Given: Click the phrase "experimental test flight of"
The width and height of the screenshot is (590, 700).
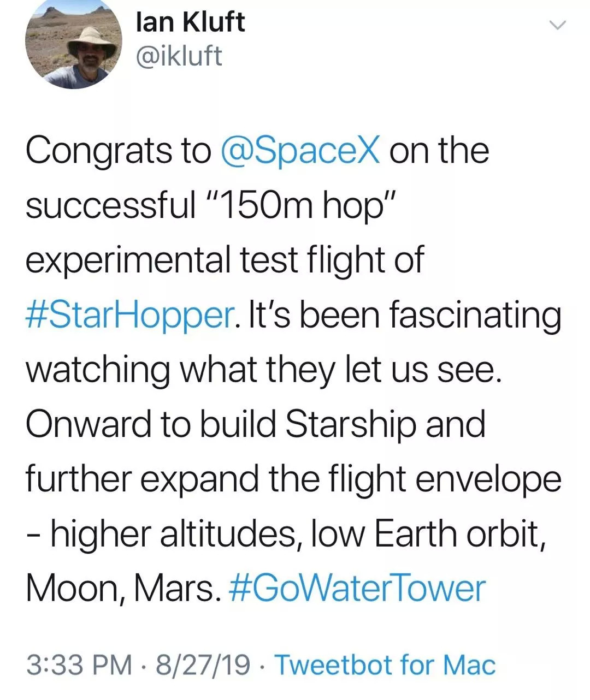Looking at the screenshot, I should [x=225, y=260].
